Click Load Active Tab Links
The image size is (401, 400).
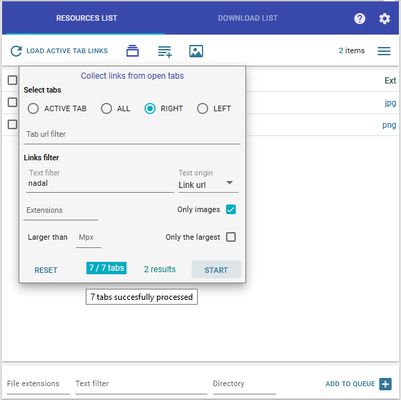click(67, 51)
